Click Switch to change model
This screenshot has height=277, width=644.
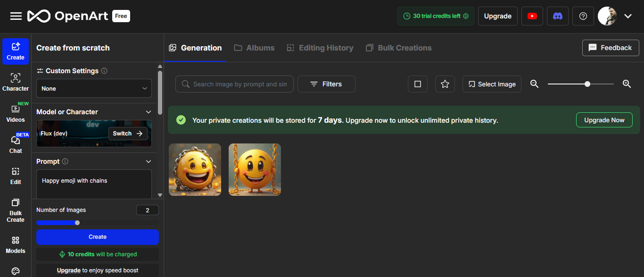pos(128,134)
